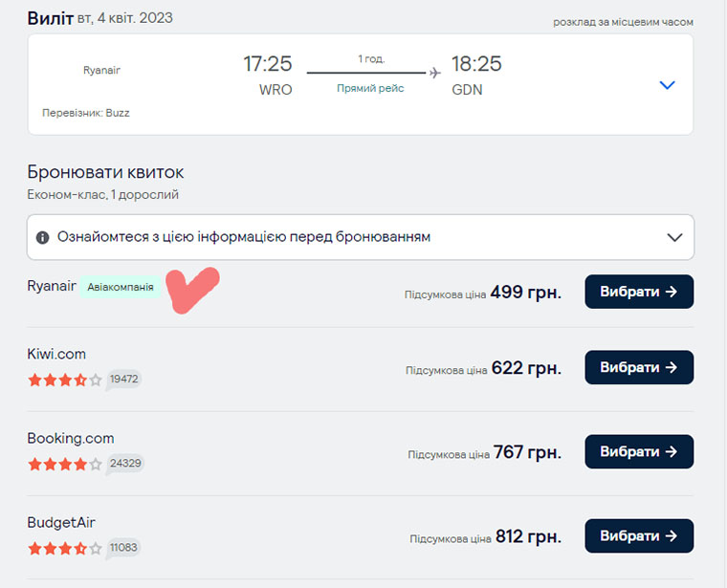Click the airplane icon on the flight route
This screenshot has height=588, width=727.
coord(435,73)
